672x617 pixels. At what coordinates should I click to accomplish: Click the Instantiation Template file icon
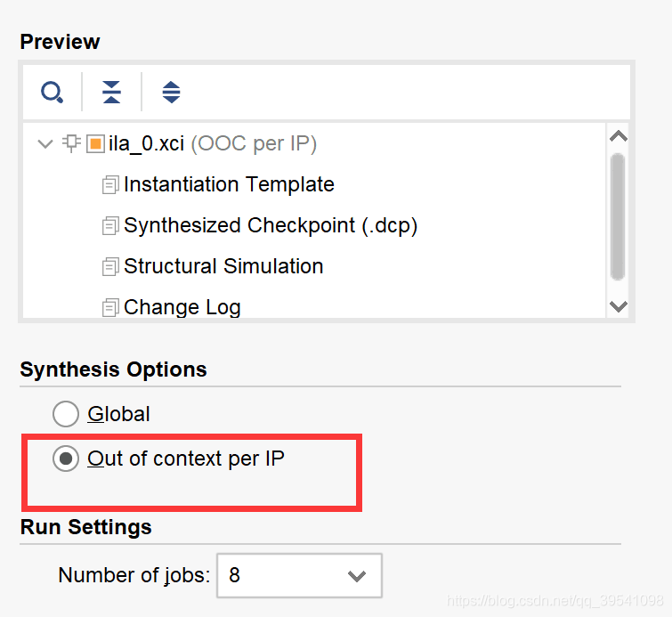pos(110,185)
